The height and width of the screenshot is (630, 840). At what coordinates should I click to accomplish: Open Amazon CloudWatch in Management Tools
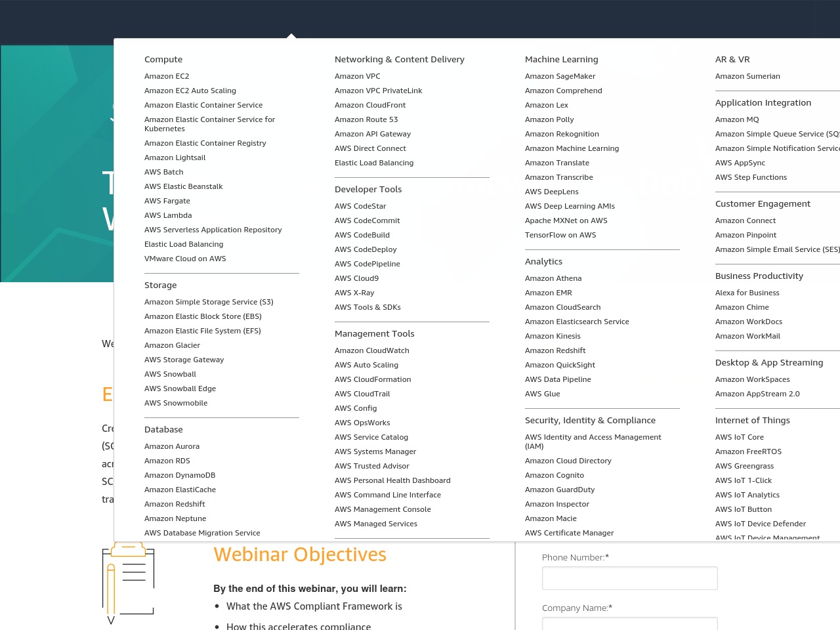tap(372, 350)
